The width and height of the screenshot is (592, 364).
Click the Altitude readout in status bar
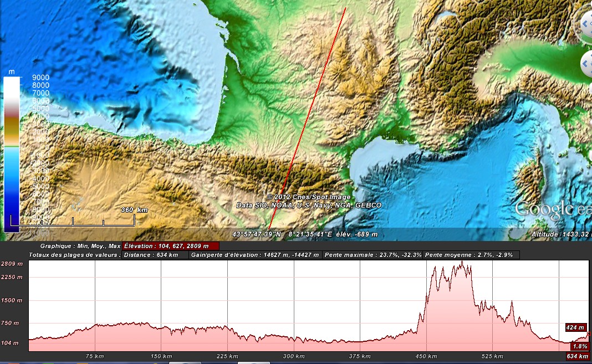(560, 234)
